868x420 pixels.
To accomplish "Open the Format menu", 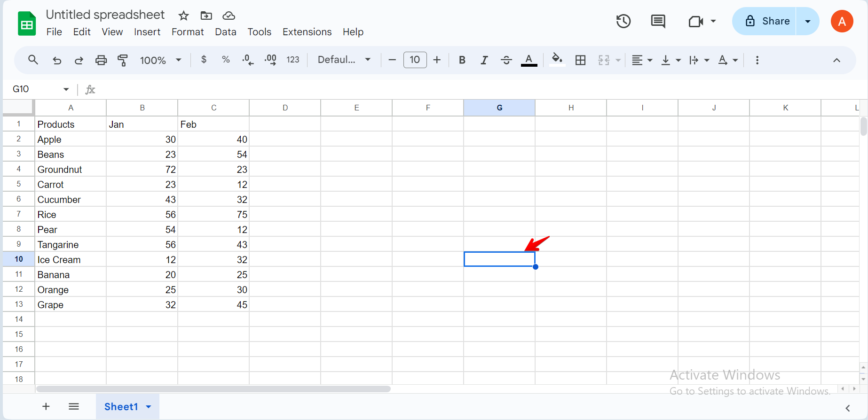I will coord(187,32).
